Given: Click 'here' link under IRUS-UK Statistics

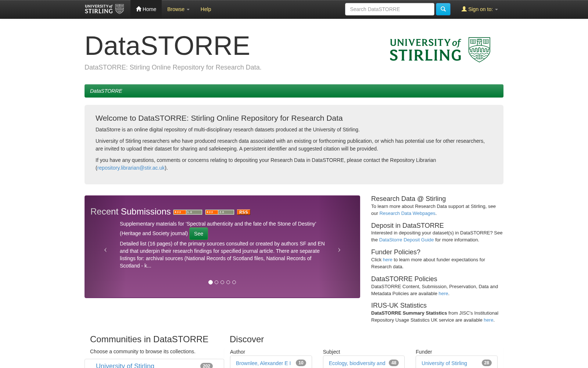Looking at the screenshot, I should coord(488,320).
